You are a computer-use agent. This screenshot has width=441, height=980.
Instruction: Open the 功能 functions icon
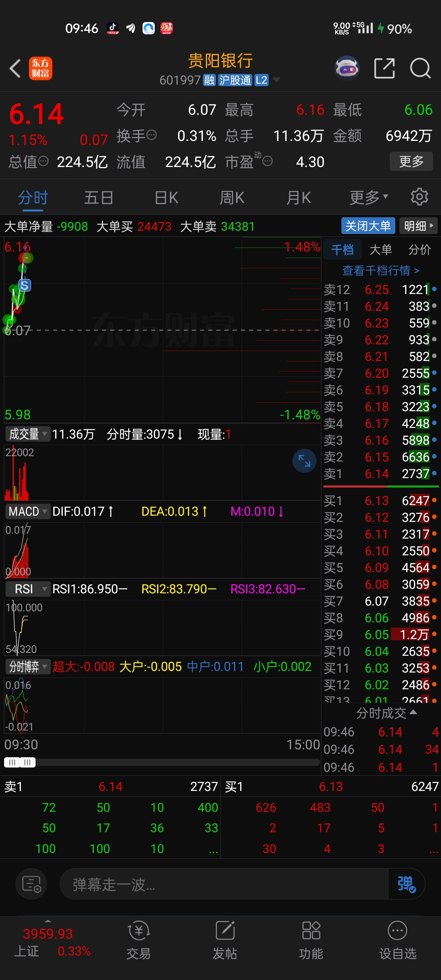(311, 940)
